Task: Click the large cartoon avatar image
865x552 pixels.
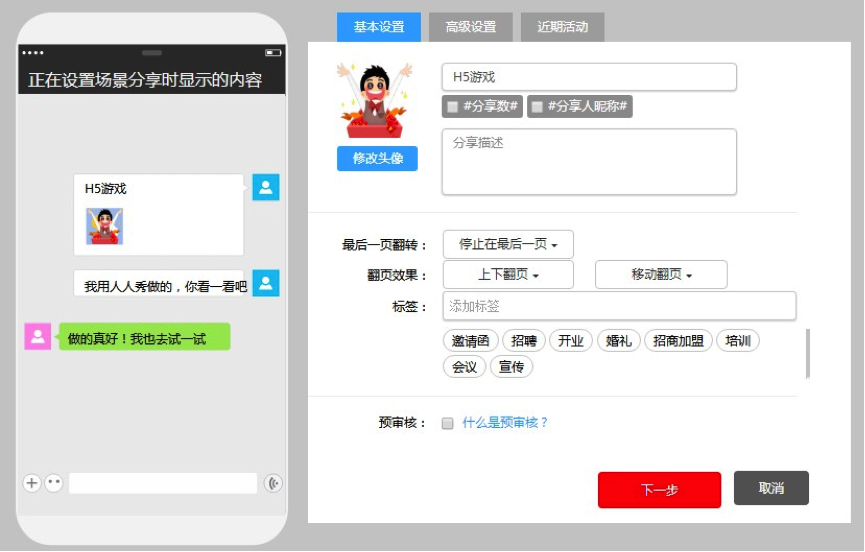Action: click(375, 100)
